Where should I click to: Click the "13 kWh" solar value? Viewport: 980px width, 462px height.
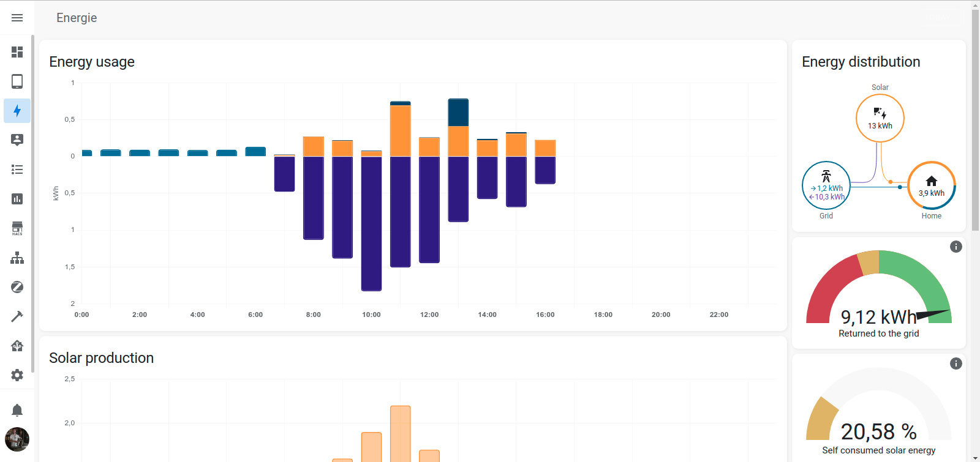[x=880, y=126]
